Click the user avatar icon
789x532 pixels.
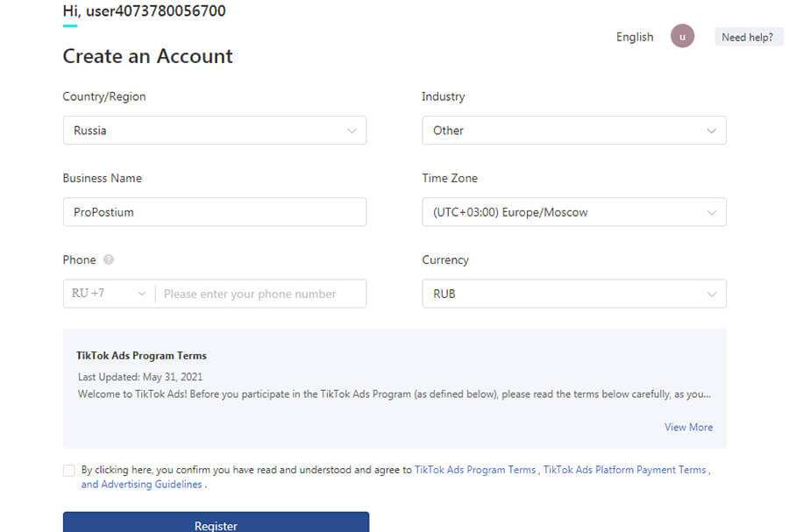[682, 37]
